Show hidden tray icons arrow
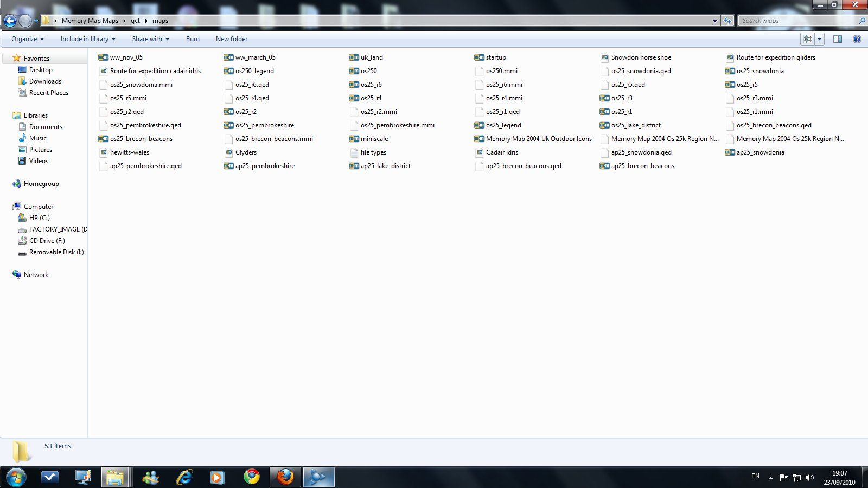 click(770, 478)
